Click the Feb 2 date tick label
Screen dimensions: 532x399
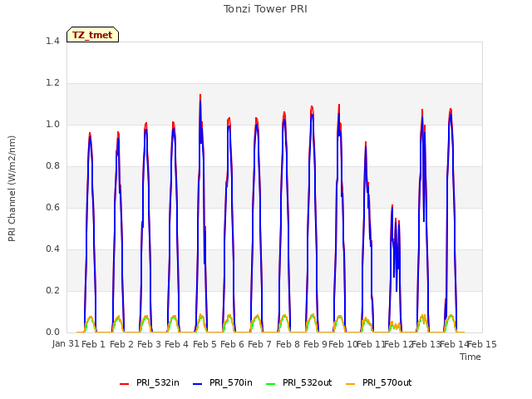(x=122, y=344)
